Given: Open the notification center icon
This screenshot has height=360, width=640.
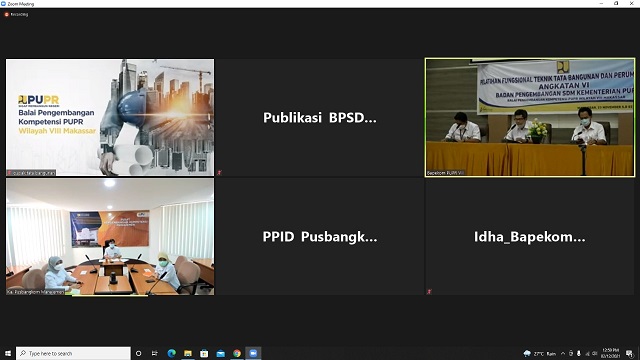Looking at the screenshot, I should pyautogui.click(x=629, y=353).
